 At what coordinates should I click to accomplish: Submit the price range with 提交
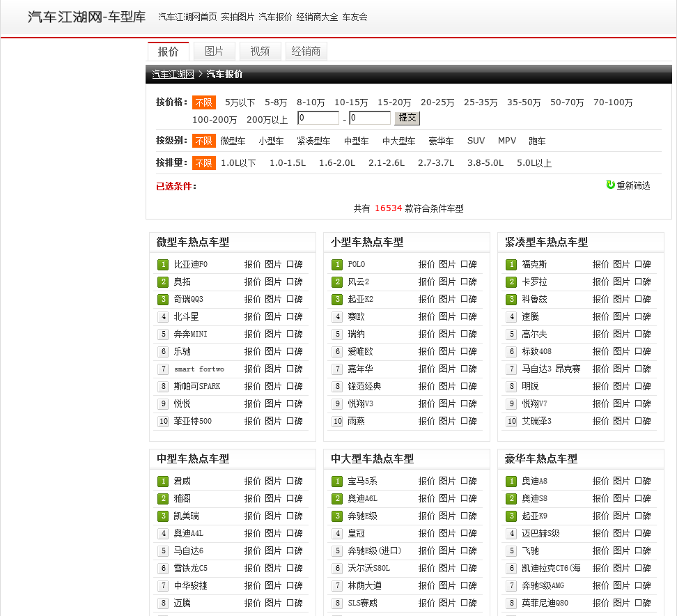coord(407,118)
